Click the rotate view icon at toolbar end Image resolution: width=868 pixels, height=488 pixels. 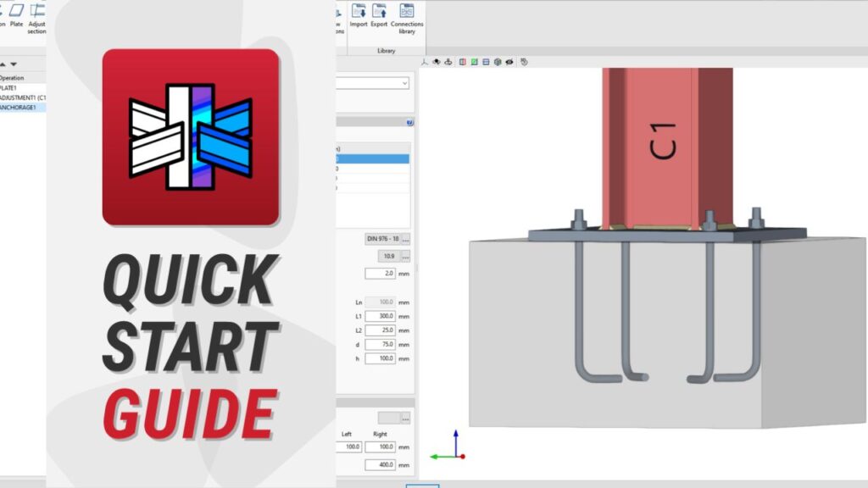click(x=524, y=62)
